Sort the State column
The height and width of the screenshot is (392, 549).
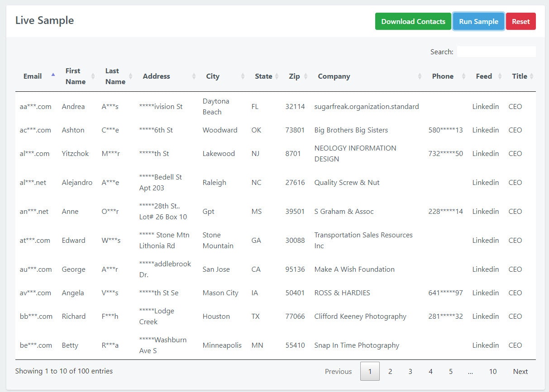click(x=277, y=76)
